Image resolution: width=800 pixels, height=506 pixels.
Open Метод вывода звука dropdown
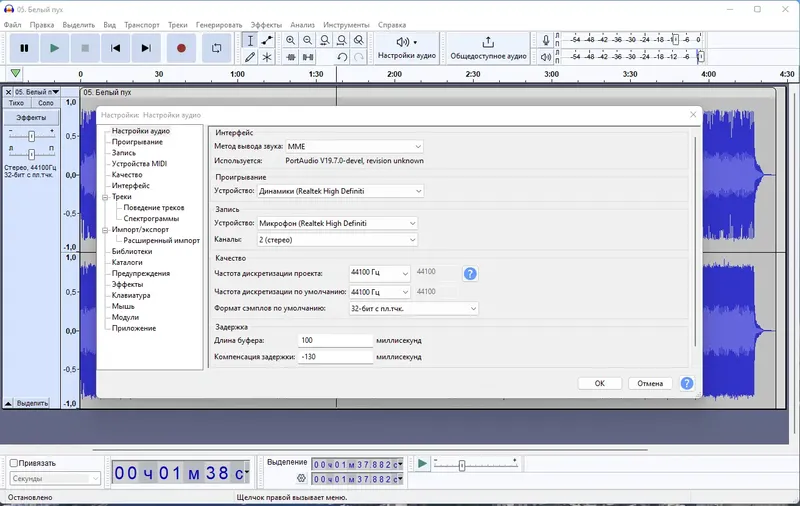(x=354, y=146)
